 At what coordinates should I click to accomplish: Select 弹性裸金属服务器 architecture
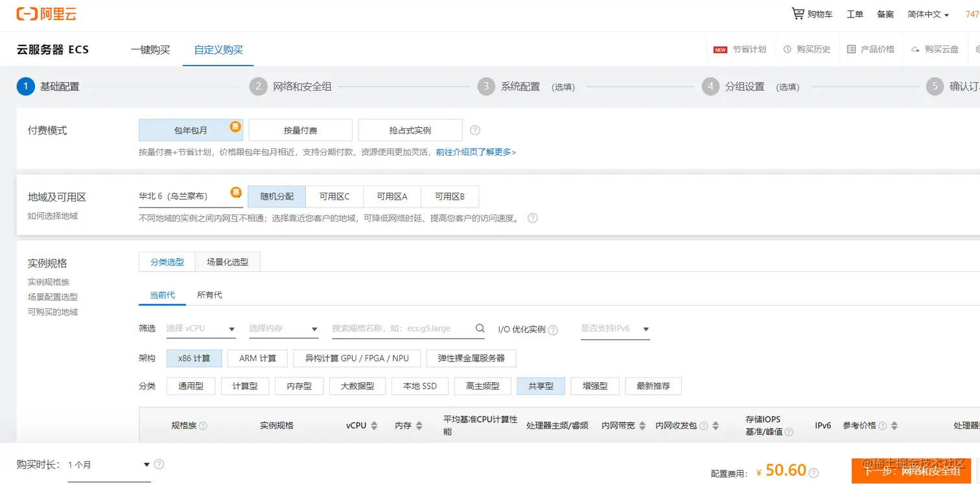click(x=471, y=358)
